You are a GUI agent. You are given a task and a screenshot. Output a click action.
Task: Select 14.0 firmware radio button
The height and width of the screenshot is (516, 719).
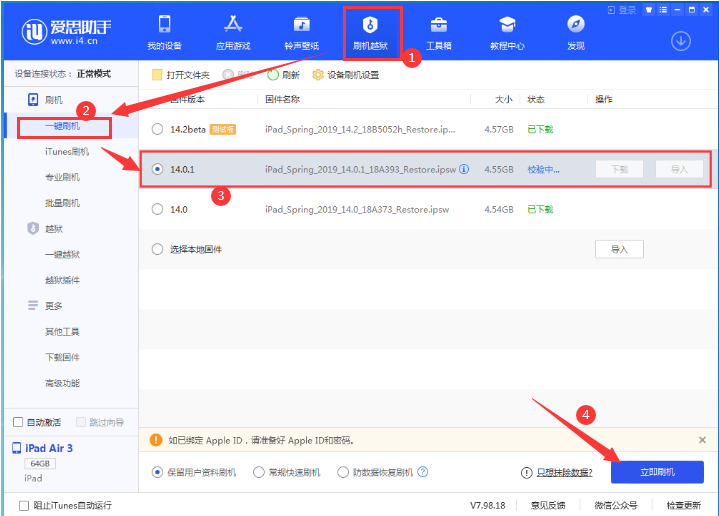157,209
